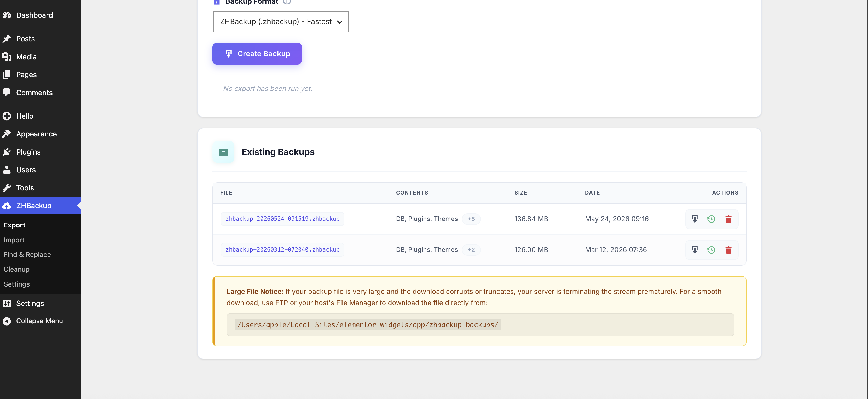Click the CONTENTS column header
The width and height of the screenshot is (868, 399).
[x=412, y=193]
